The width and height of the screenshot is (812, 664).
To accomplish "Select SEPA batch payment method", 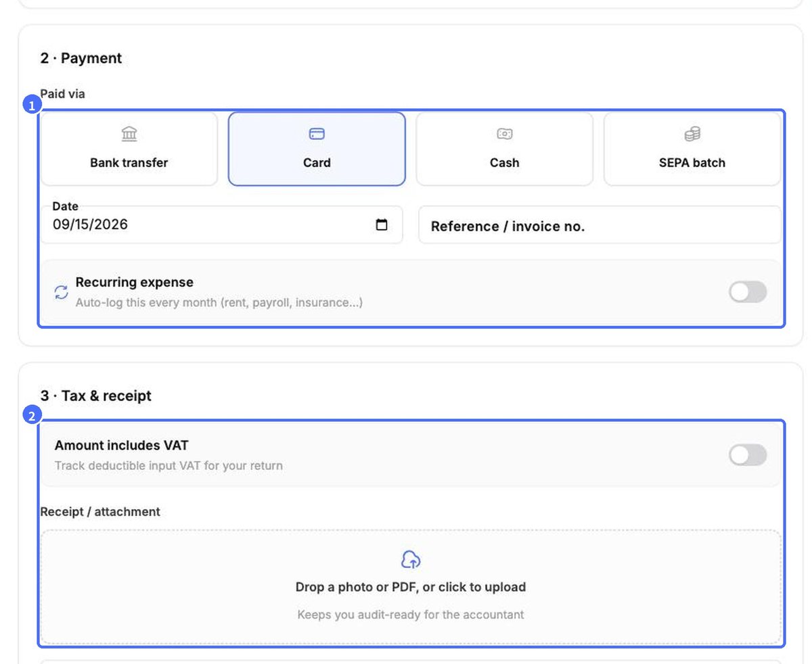I will [x=692, y=149].
